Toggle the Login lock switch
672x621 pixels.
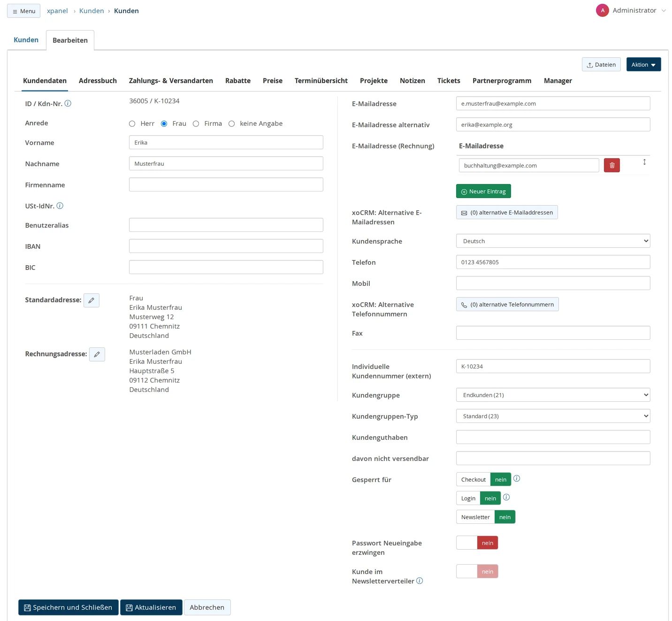[478, 498]
